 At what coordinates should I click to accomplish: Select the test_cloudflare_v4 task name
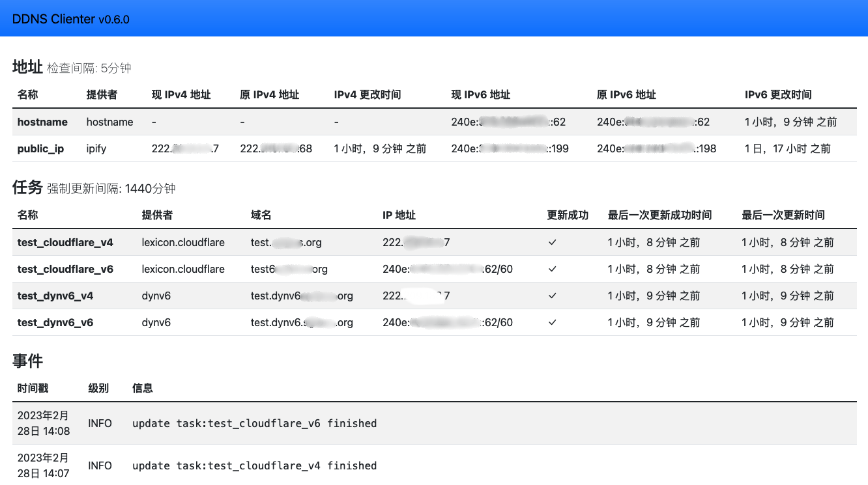click(65, 242)
